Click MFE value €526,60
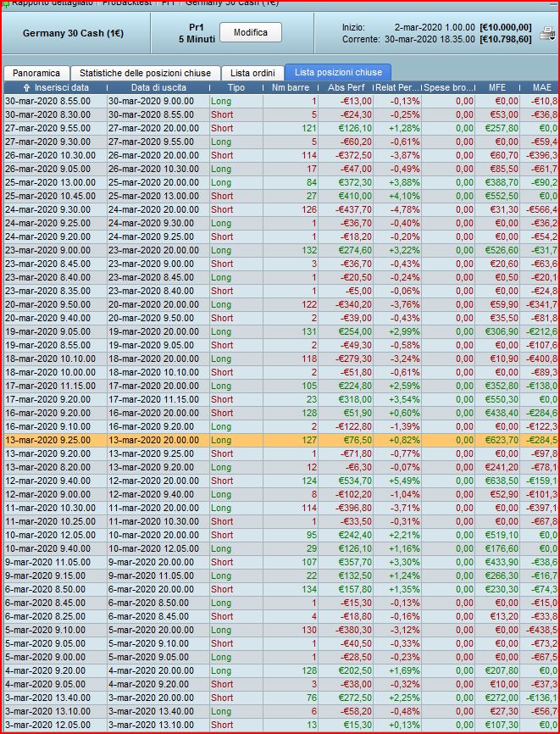The height and width of the screenshot is (734, 560). [x=501, y=250]
